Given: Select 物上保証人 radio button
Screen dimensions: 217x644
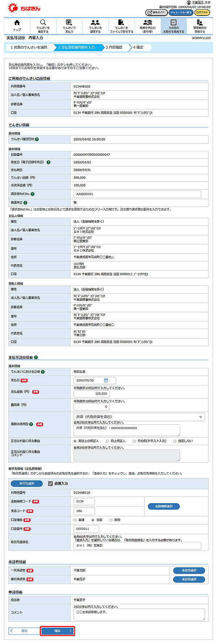Looking at the screenshot, I should [x=107, y=441].
